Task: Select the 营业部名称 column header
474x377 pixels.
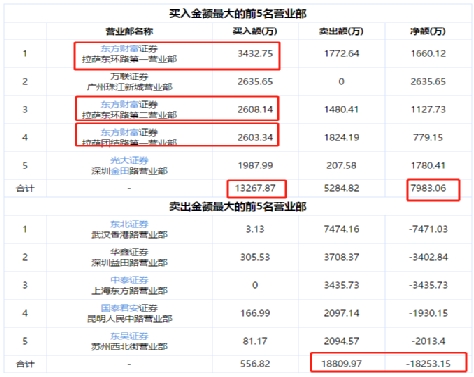Action: point(129,31)
